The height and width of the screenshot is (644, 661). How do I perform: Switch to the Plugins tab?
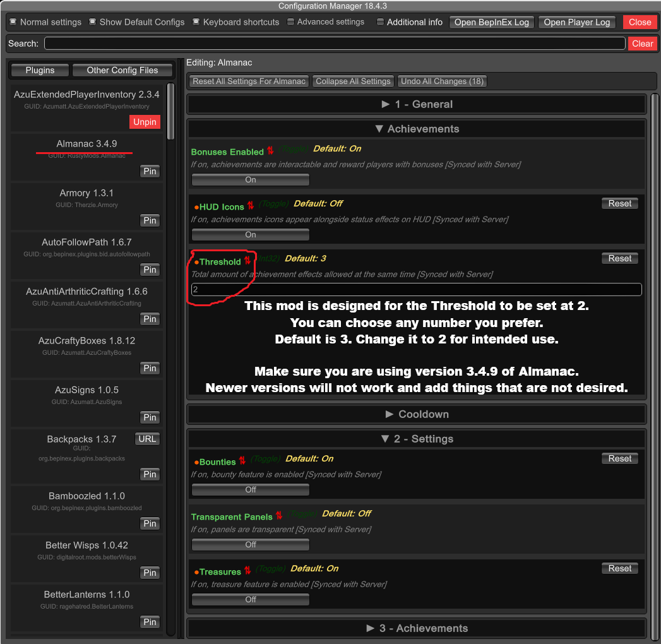(40, 70)
